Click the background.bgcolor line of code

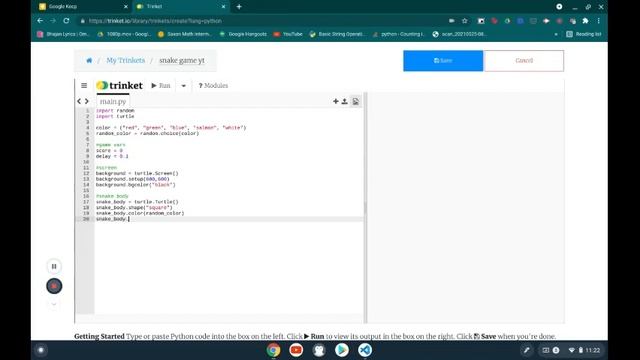click(x=136, y=185)
